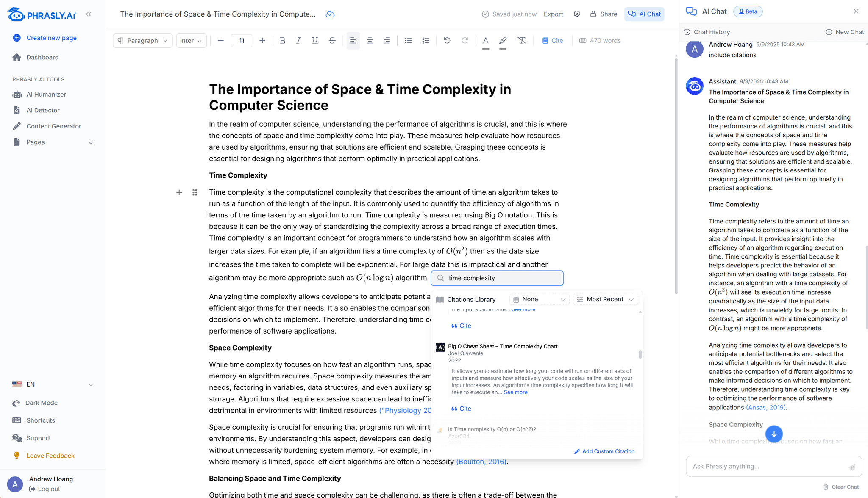Click Add Custom Citation

[604, 452]
